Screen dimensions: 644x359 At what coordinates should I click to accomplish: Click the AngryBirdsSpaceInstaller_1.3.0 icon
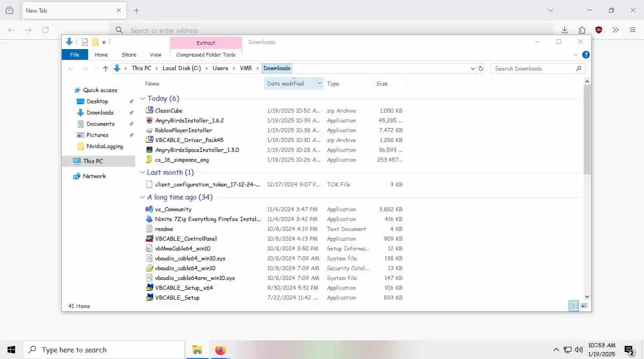[149, 150]
